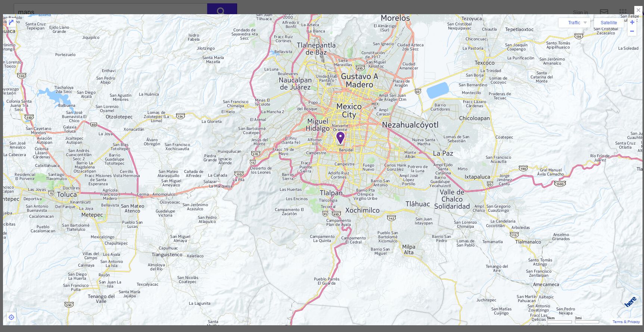
Task: Close the map overlay with the X
Action: (x=638, y=10)
